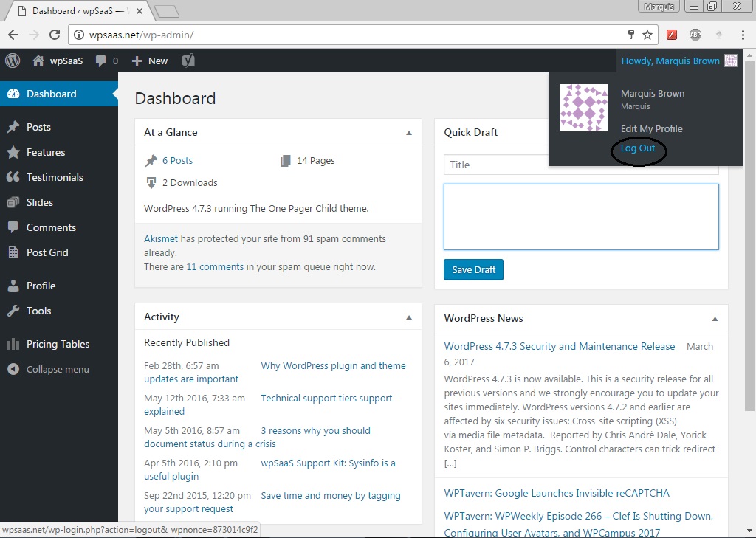The image size is (756, 538).
Task: Open comments bubble in admin bar
Action: click(100, 61)
